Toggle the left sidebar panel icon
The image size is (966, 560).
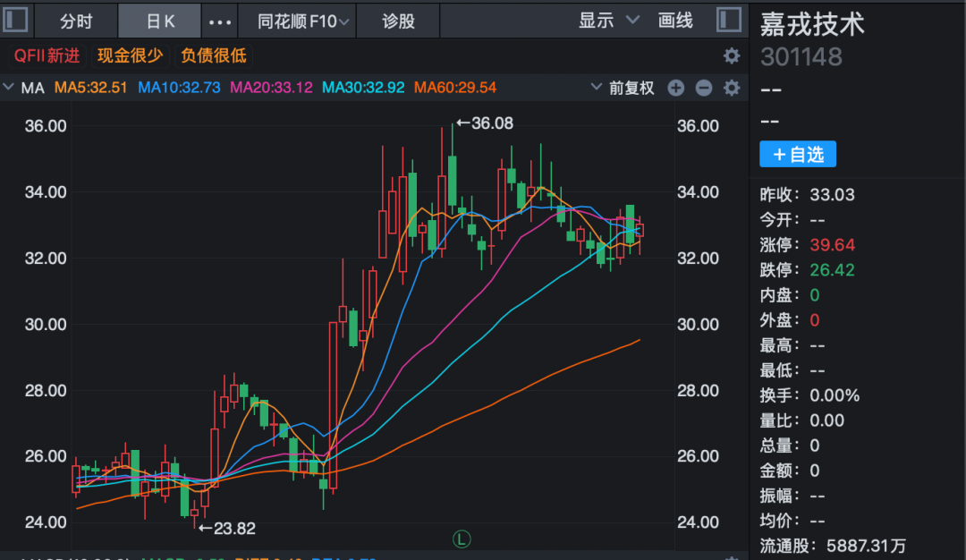[x=17, y=20]
